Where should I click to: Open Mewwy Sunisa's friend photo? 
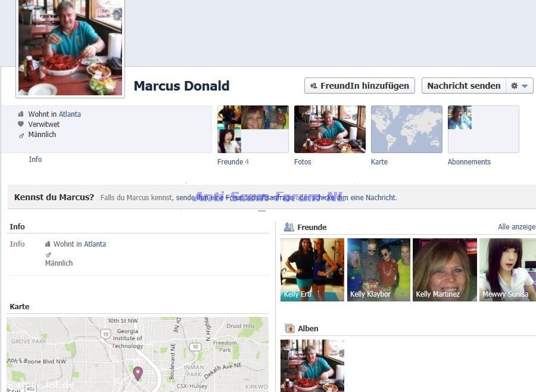click(x=507, y=269)
